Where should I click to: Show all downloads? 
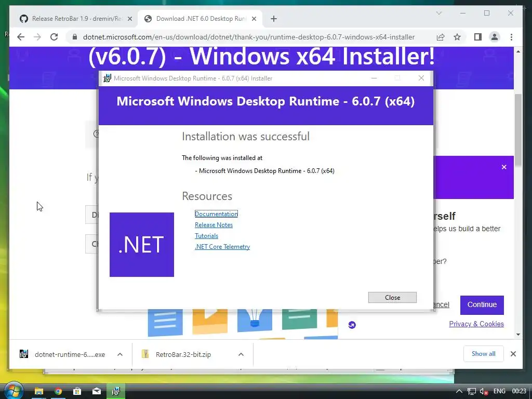tap(483, 354)
